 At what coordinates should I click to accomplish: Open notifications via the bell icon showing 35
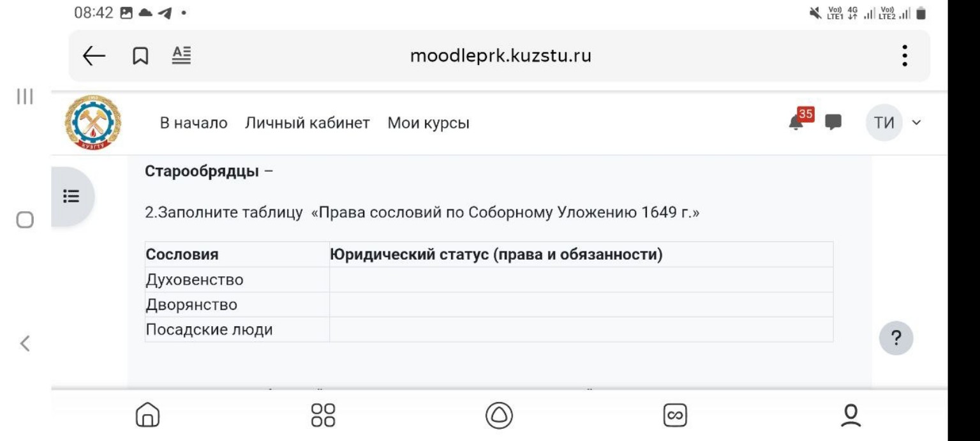tap(796, 121)
